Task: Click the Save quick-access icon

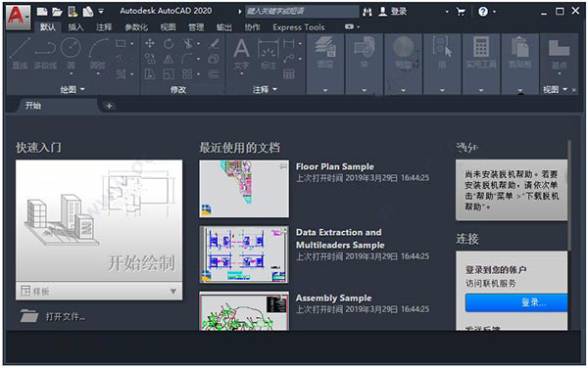Action: tap(73, 12)
